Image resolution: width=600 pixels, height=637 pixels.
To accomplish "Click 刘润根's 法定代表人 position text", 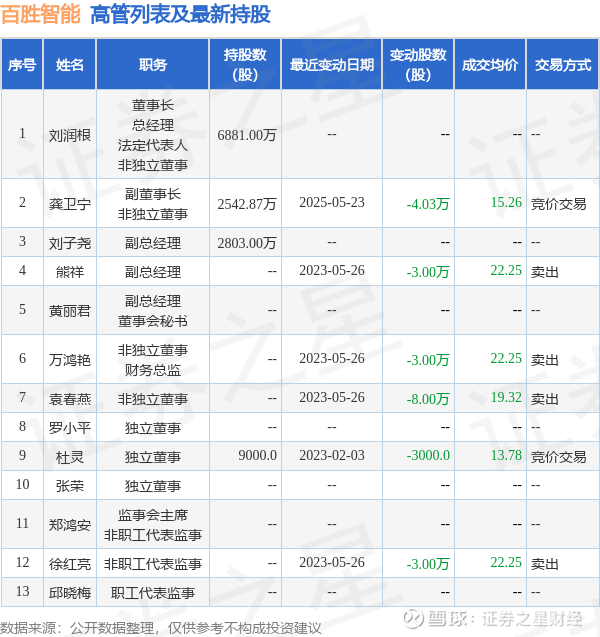I will coord(153,145).
